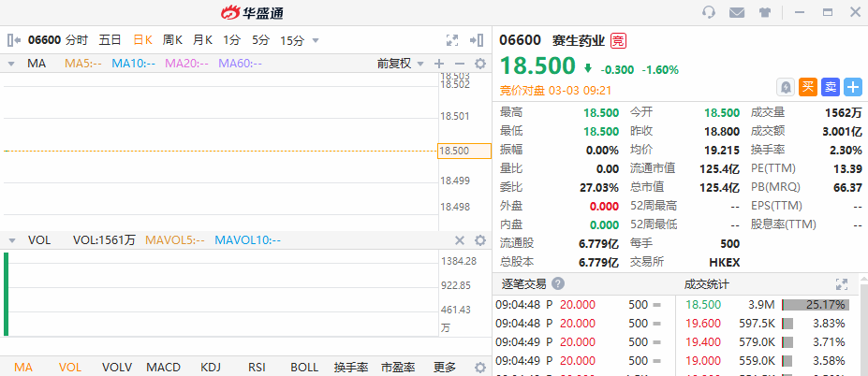The width and height of the screenshot is (868, 376).
Task: Click the MA5 legend label
Action: (x=83, y=64)
